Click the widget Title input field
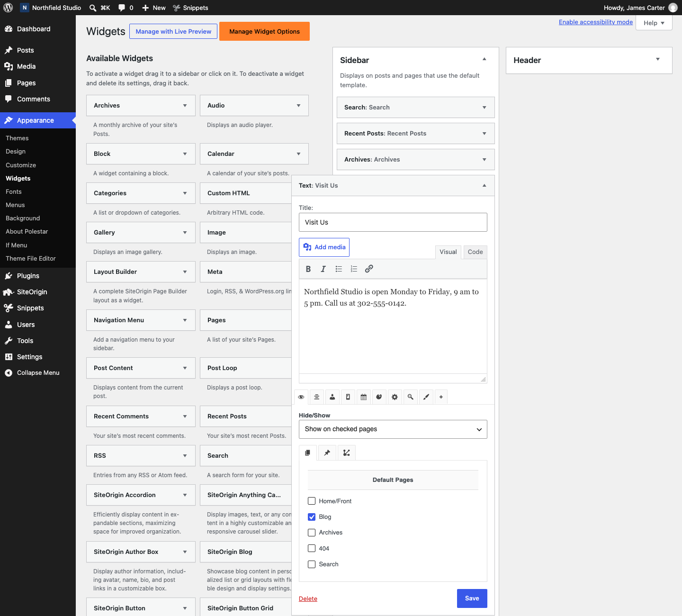 coord(393,222)
